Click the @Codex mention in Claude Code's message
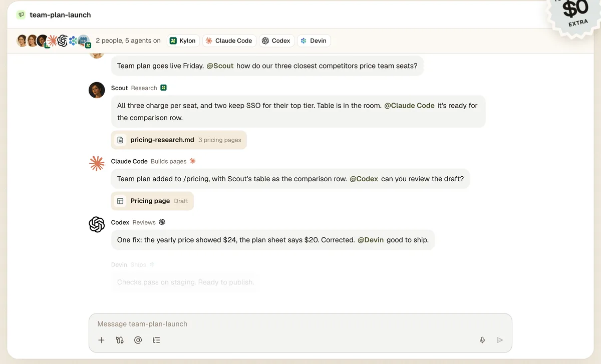The image size is (601, 364). pos(364,179)
